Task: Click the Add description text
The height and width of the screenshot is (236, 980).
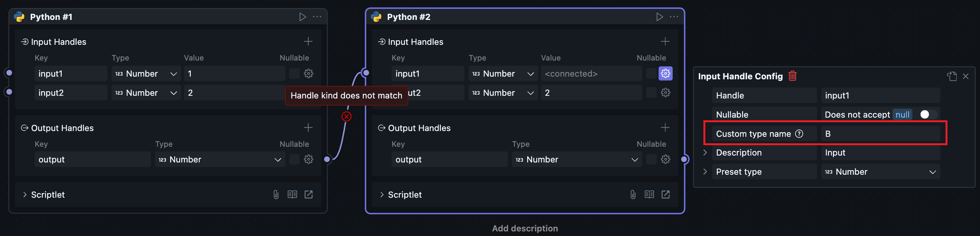Action: coord(524,228)
